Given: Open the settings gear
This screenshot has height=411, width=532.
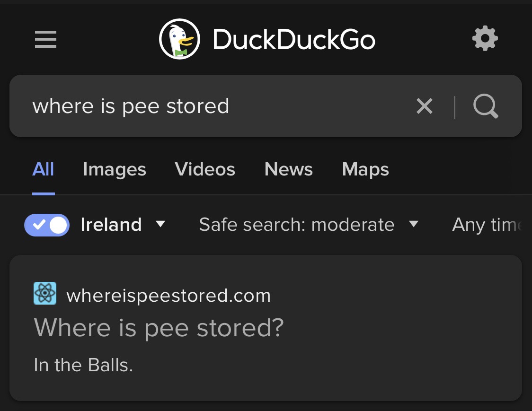Looking at the screenshot, I should coord(485,39).
